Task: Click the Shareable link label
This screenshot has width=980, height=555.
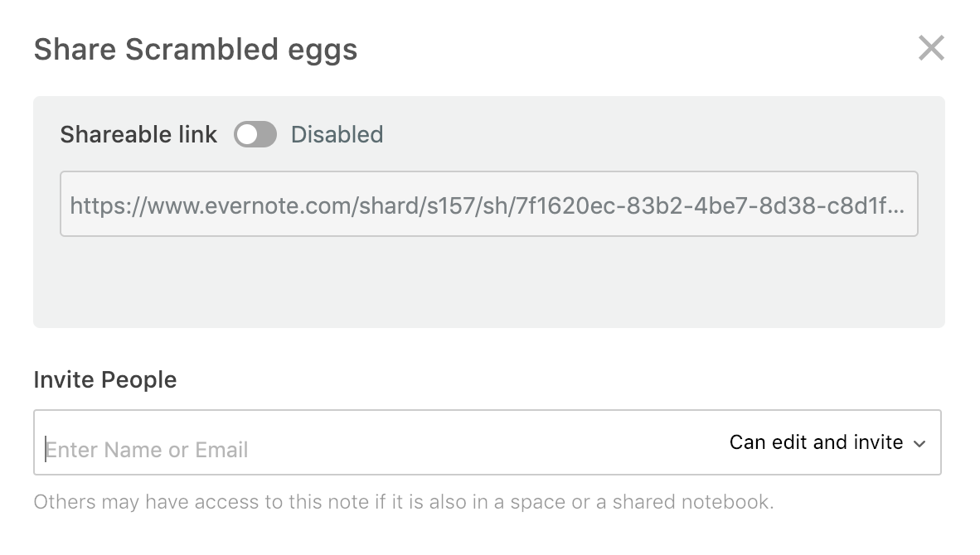Action: pyautogui.click(x=138, y=134)
